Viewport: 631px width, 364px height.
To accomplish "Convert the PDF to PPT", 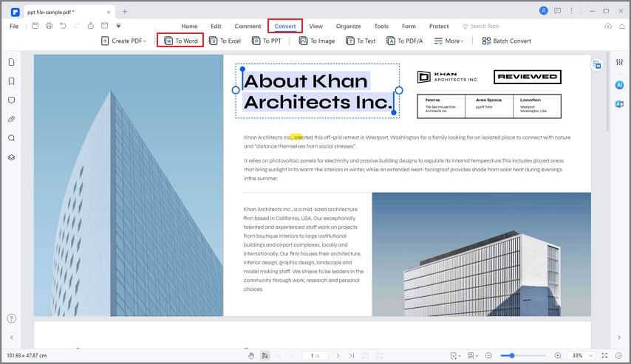I will coord(267,41).
